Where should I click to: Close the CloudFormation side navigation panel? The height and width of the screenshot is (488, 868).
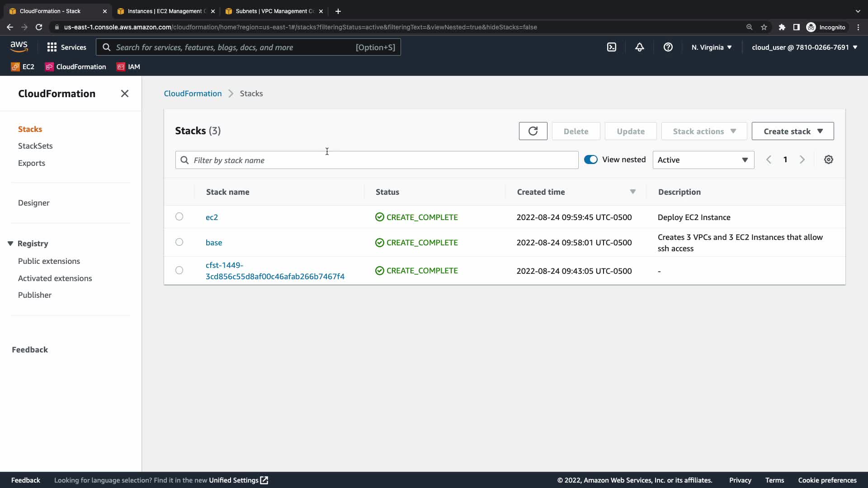point(125,94)
